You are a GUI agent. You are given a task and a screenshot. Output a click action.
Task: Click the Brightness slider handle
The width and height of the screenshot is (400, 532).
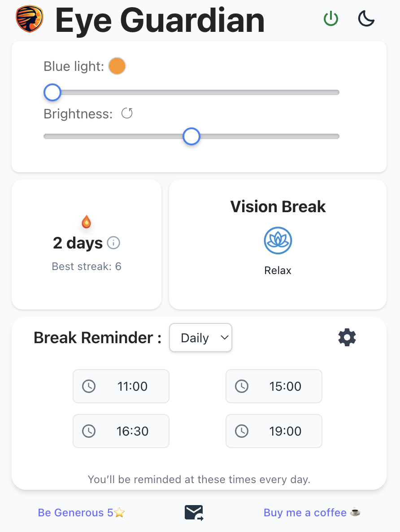tap(191, 136)
